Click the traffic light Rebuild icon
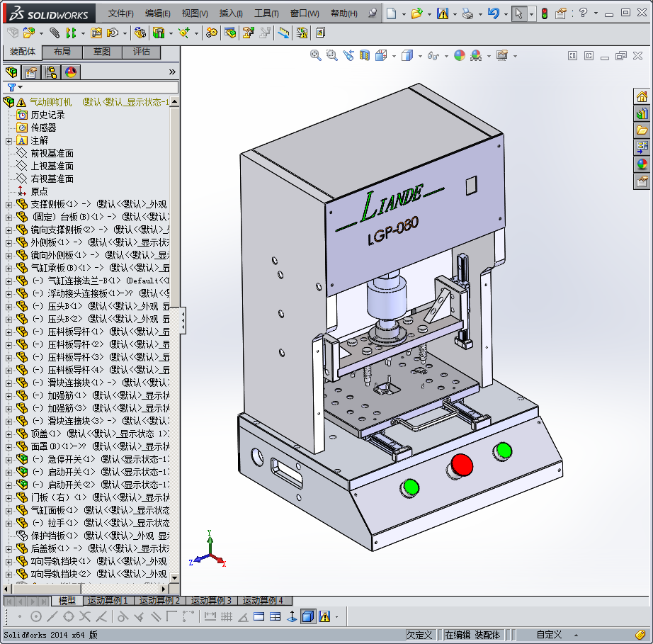 [544, 13]
